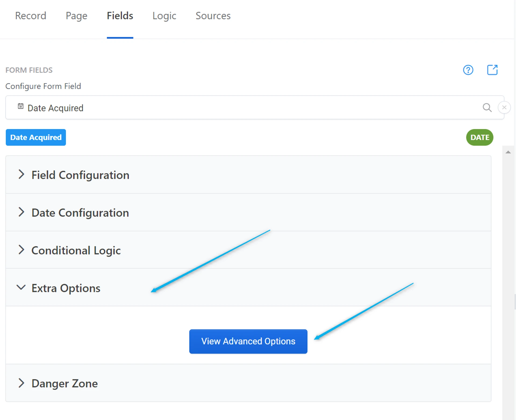
Task: Click the Fields tab
Action: click(120, 16)
